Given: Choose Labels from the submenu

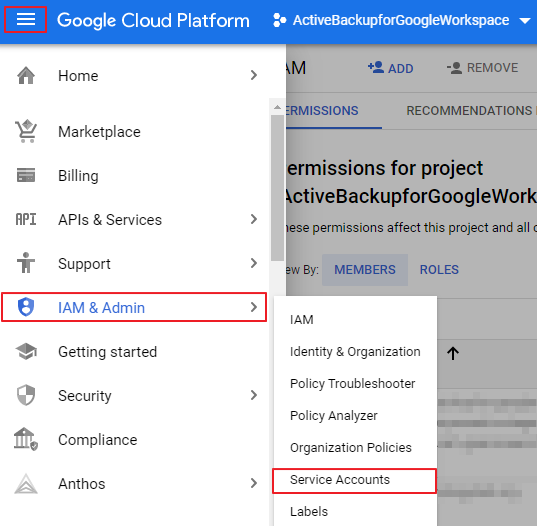Looking at the screenshot, I should [x=309, y=512].
